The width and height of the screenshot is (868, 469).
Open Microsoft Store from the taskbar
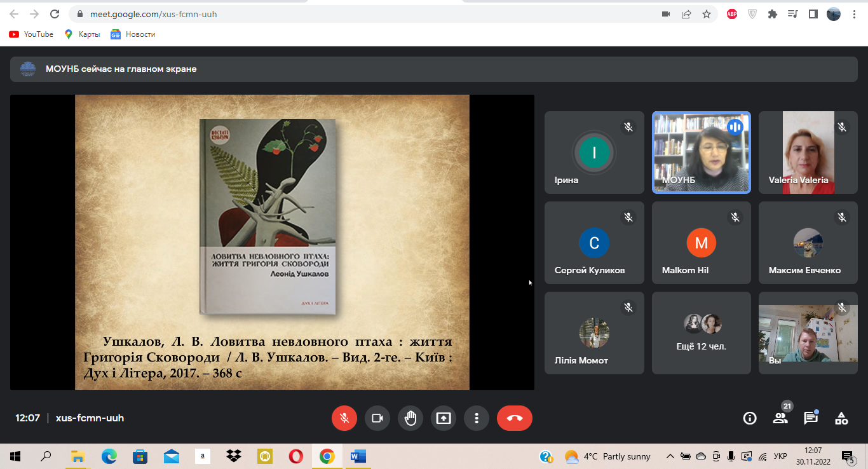(x=140, y=456)
